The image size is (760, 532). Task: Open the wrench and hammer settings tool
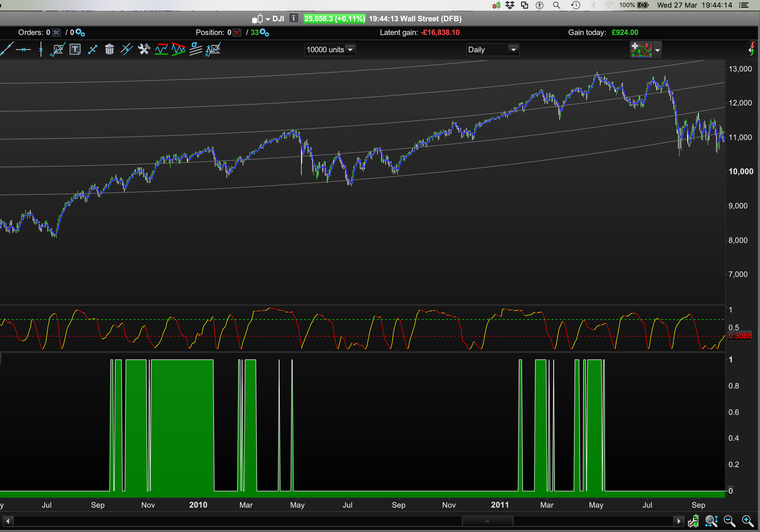point(144,50)
